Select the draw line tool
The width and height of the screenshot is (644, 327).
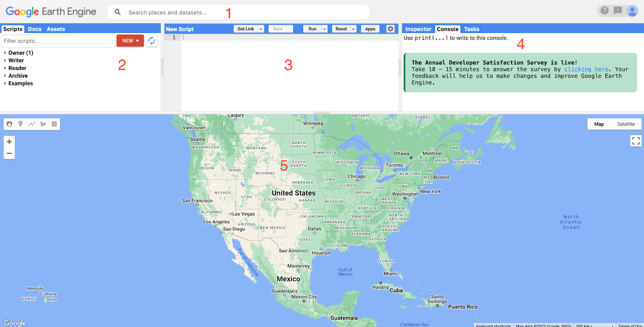[32, 124]
